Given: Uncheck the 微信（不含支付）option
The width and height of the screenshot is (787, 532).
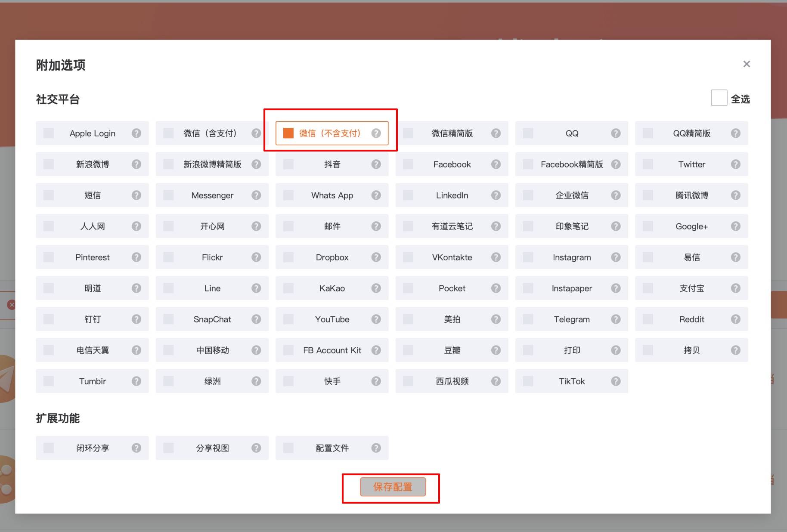Looking at the screenshot, I should point(288,133).
